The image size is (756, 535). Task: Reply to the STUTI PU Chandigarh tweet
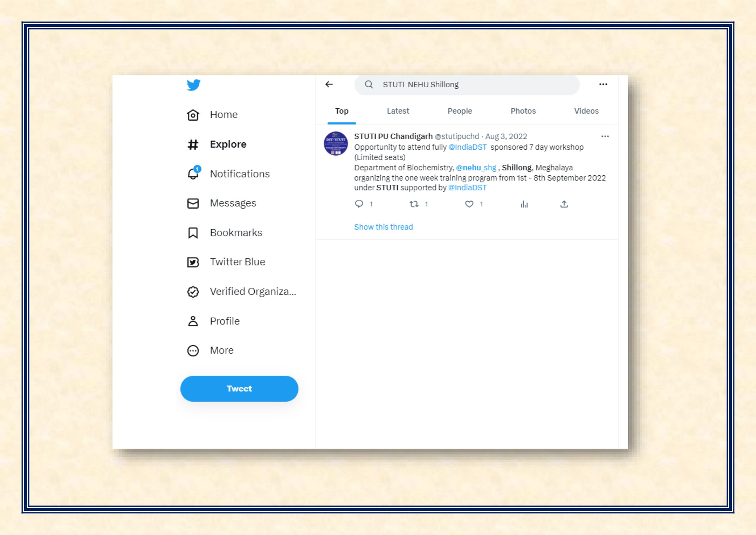tap(359, 204)
